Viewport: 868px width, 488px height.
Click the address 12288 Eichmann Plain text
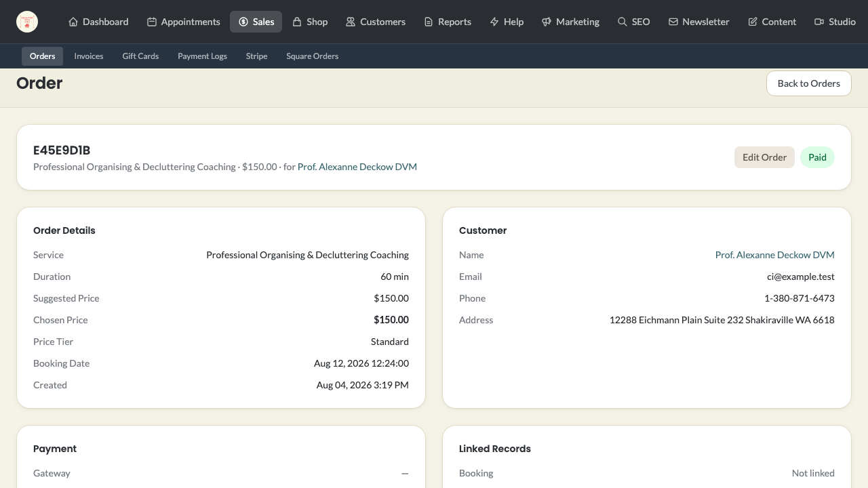click(722, 320)
